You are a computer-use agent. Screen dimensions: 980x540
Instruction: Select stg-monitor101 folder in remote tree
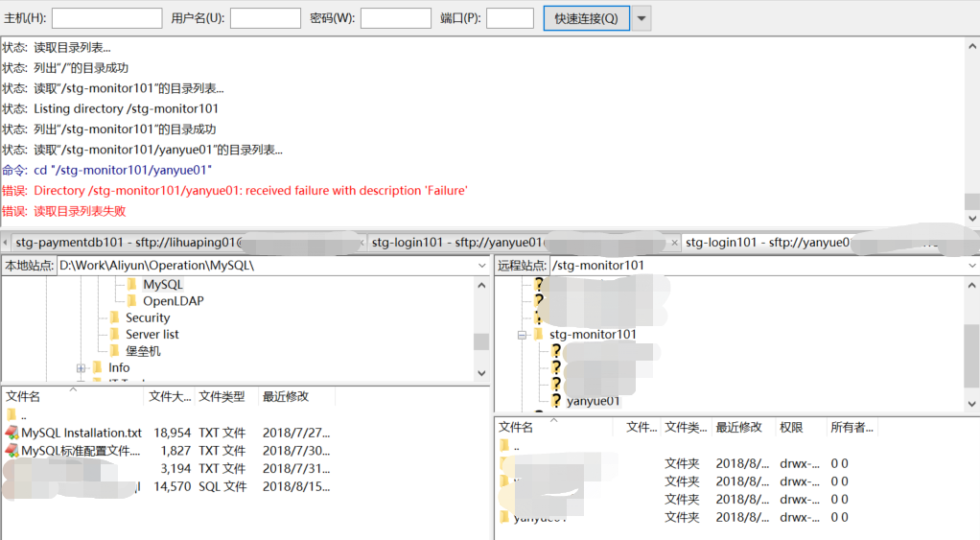pos(593,335)
